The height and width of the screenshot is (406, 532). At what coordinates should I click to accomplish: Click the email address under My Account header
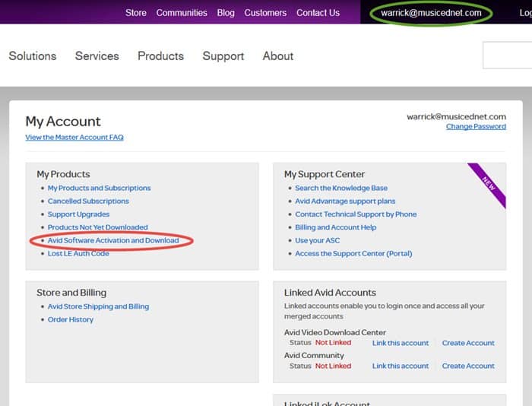coord(456,117)
